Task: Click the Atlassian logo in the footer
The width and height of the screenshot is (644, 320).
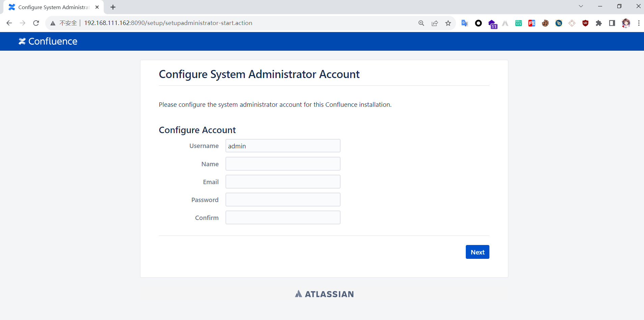Action: pos(324,294)
